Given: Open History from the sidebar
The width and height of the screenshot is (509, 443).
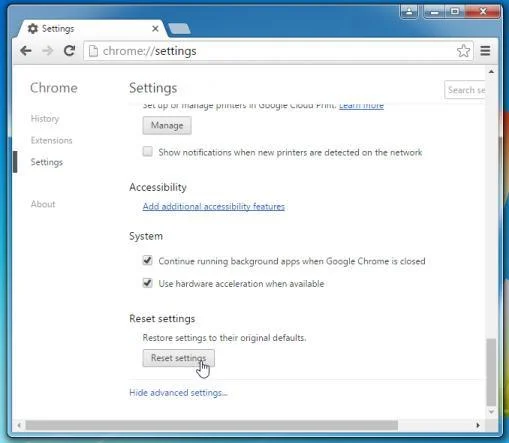Looking at the screenshot, I should [x=45, y=119].
